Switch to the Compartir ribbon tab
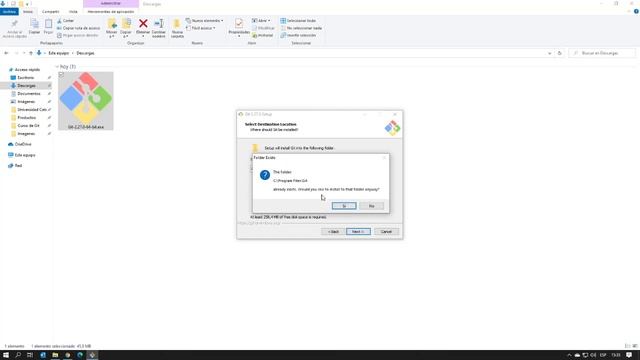Screen dimensions: 640x360 (51, 12)
